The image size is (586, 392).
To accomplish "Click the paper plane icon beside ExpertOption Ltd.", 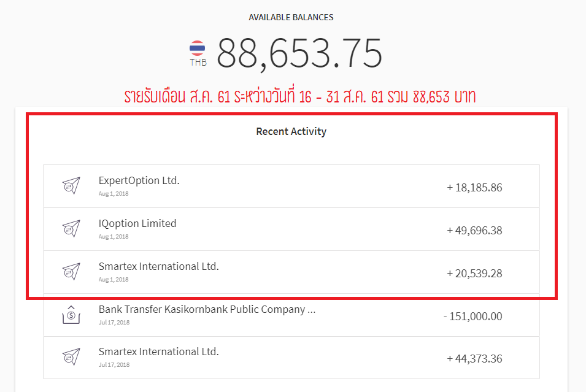I will tap(71, 186).
